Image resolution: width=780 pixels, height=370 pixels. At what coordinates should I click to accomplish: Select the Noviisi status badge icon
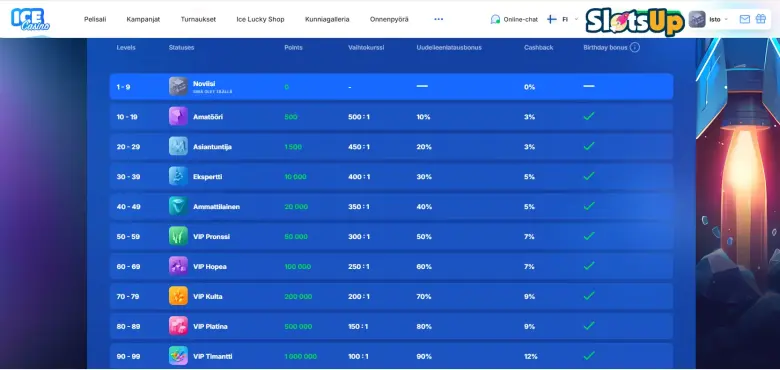178,87
